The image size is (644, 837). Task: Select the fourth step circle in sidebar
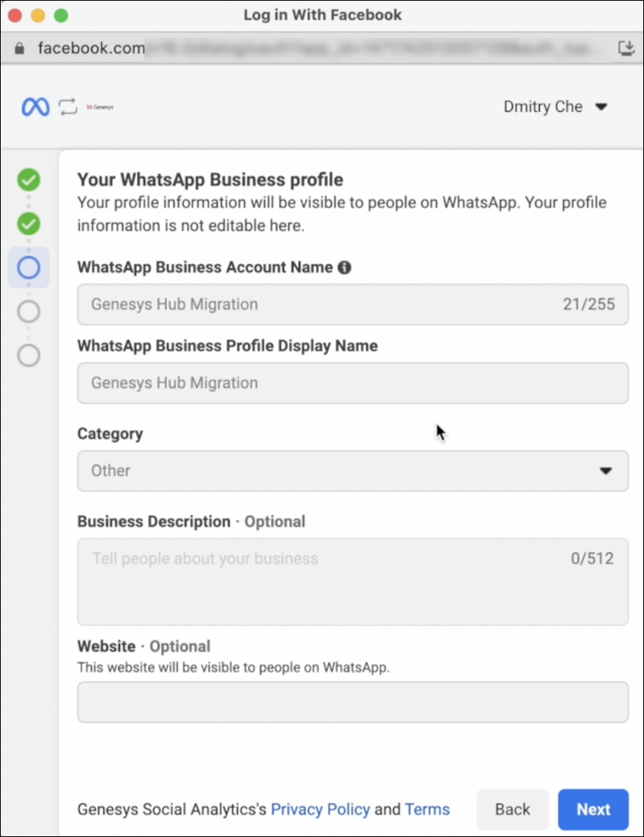[x=29, y=312]
